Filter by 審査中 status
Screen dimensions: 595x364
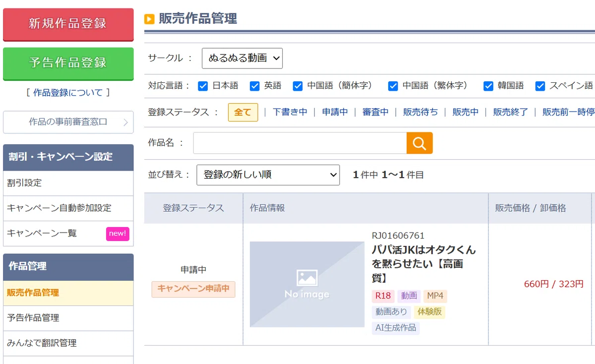[375, 112]
